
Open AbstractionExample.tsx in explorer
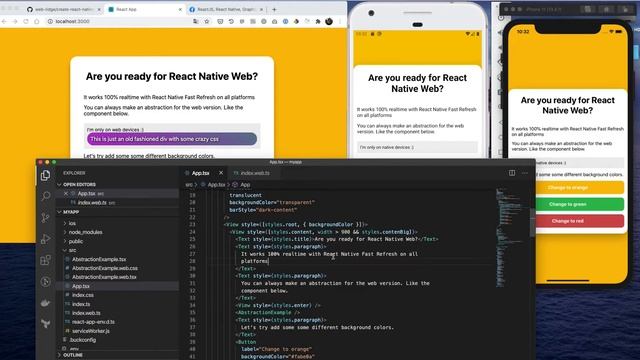tap(99, 259)
